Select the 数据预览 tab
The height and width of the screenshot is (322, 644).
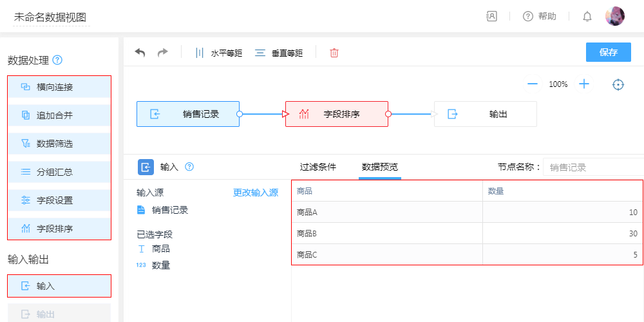380,167
